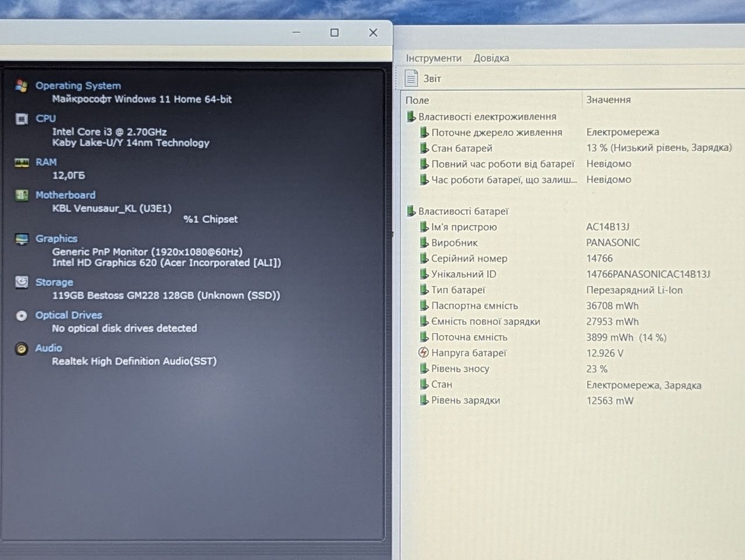Select the Стан батарей row
Screen dimensions: 745x560
[x=573, y=148]
